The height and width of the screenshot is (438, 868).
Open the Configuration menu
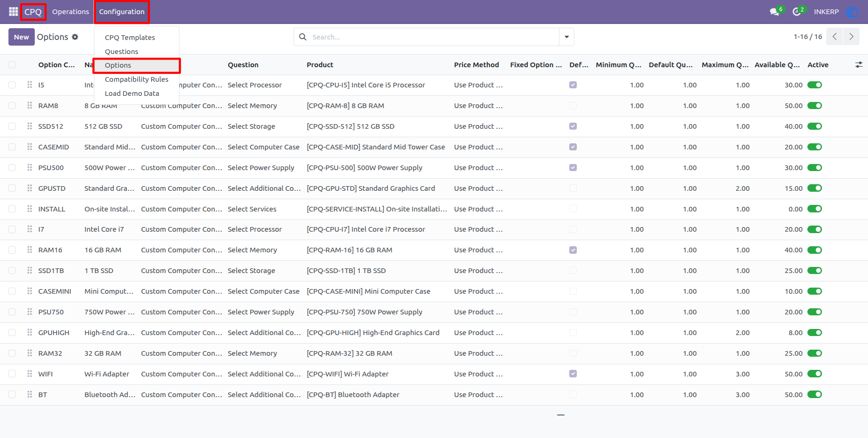click(122, 12)
